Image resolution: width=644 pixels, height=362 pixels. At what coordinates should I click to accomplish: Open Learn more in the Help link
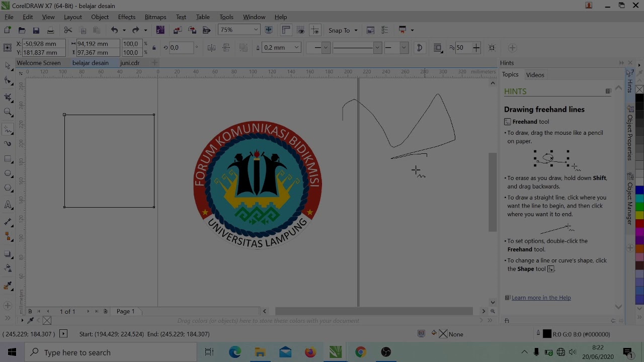point(541,298)
